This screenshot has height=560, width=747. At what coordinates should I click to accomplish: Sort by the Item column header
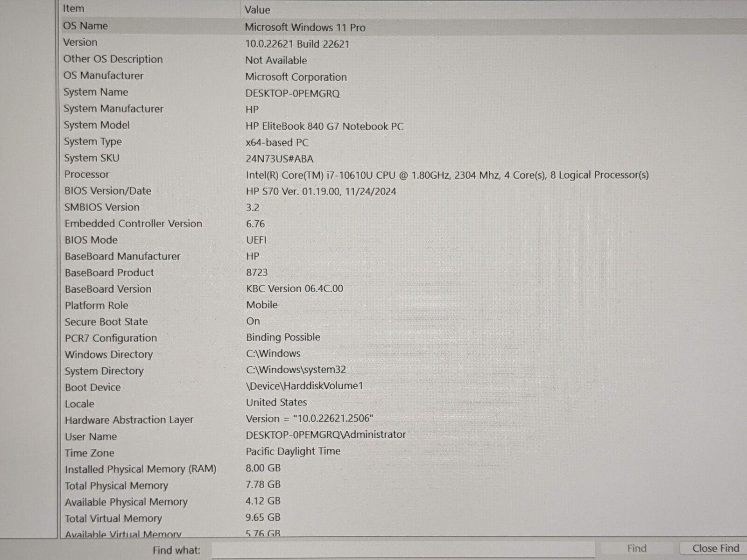point(74,9)
